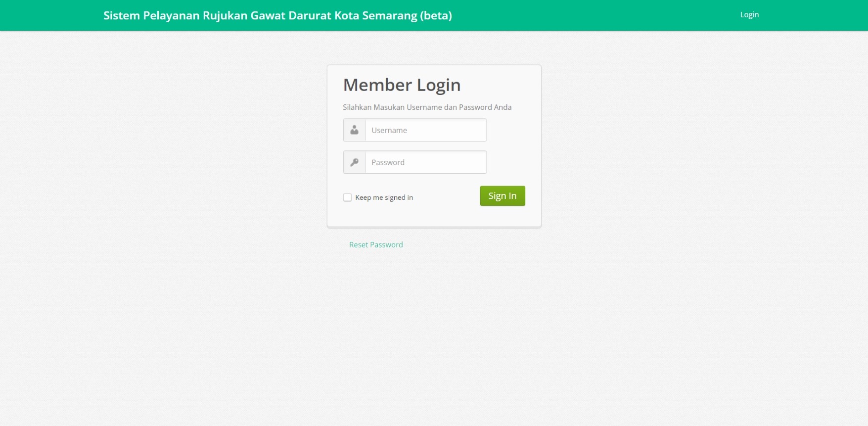The width and height of the screenshot is (868, 426).
Task: Open the Reset Password link
Action: pyautogui.click(x=376, y=244)
